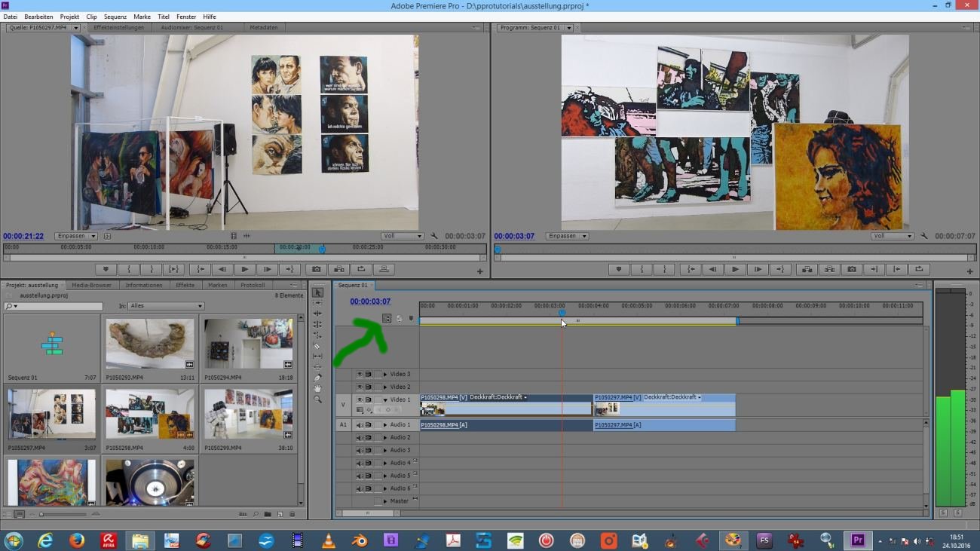The image size is (980, 551).
Task: Select the Zoom tool in the tools panel
Action: [x=317, y=399]
